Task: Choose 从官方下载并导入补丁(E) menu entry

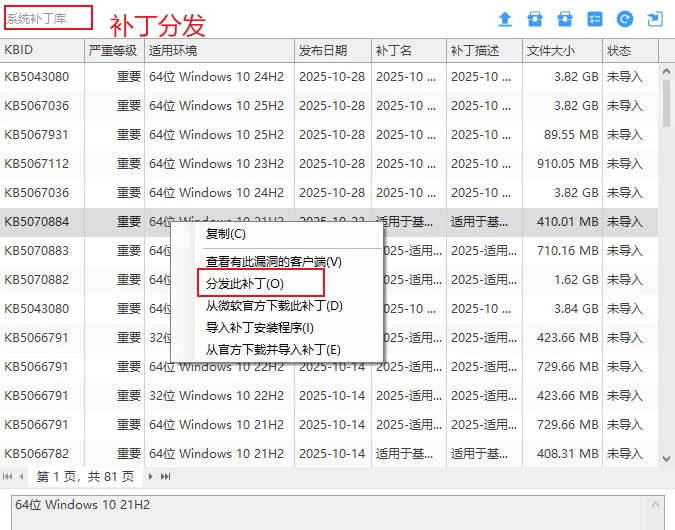Action: coord(273,349)
